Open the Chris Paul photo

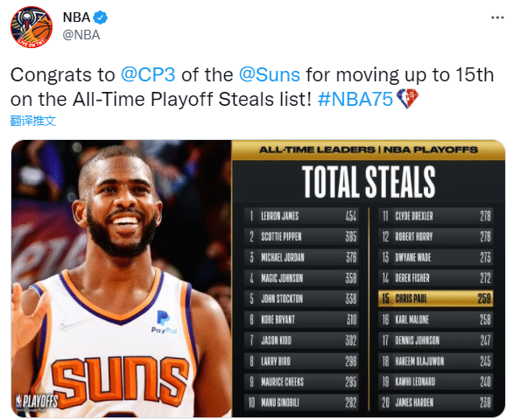[122, 279]
